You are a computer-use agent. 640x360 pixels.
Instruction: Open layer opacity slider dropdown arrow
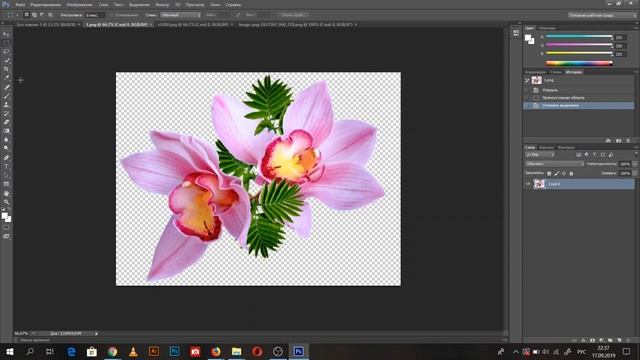pos(635,164)
